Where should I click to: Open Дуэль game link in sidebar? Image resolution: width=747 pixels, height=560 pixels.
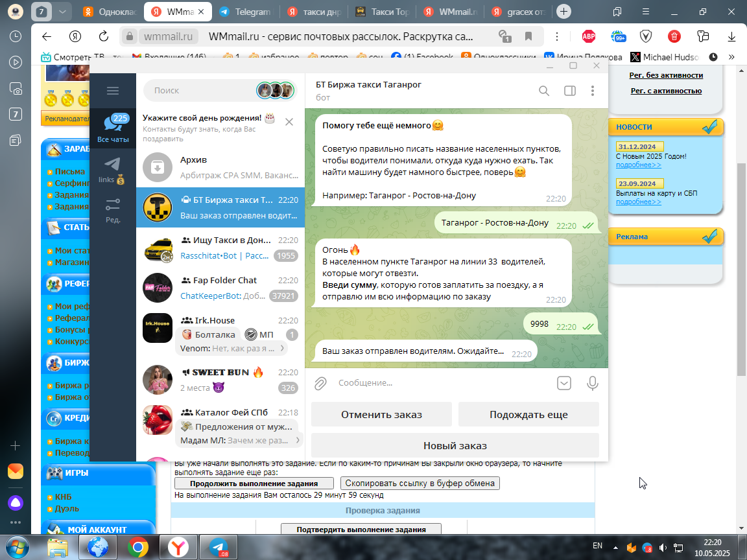pos(67,509)
